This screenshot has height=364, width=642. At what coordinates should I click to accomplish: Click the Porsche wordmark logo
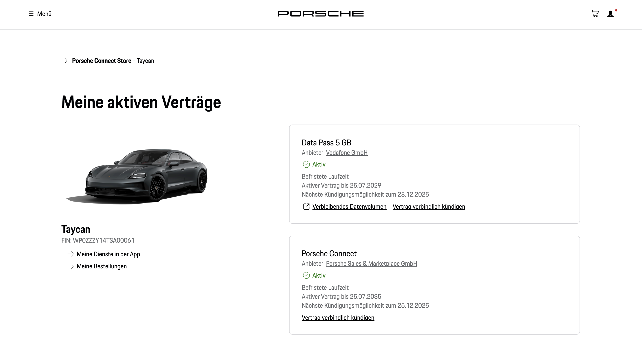click(321, 13)
